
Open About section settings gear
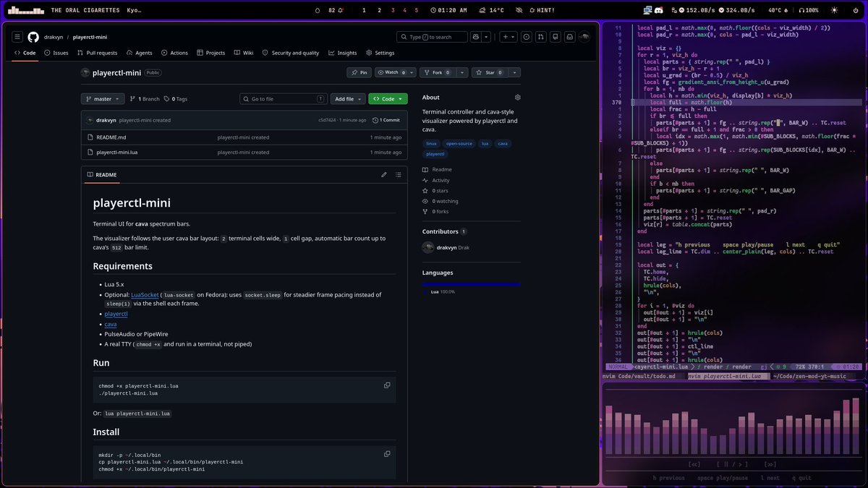[x=517, y=97]
